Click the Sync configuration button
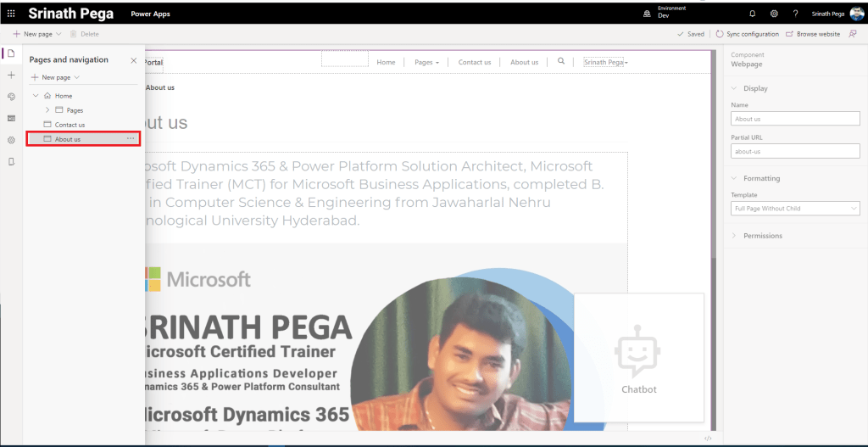The height and width of the screenshot is (447, 868). 747,34
